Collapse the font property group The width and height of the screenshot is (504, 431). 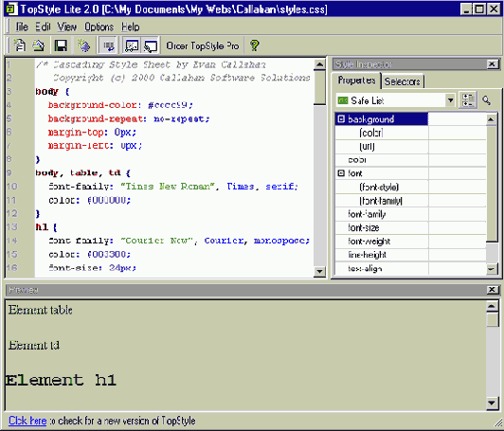click(341, 173)
